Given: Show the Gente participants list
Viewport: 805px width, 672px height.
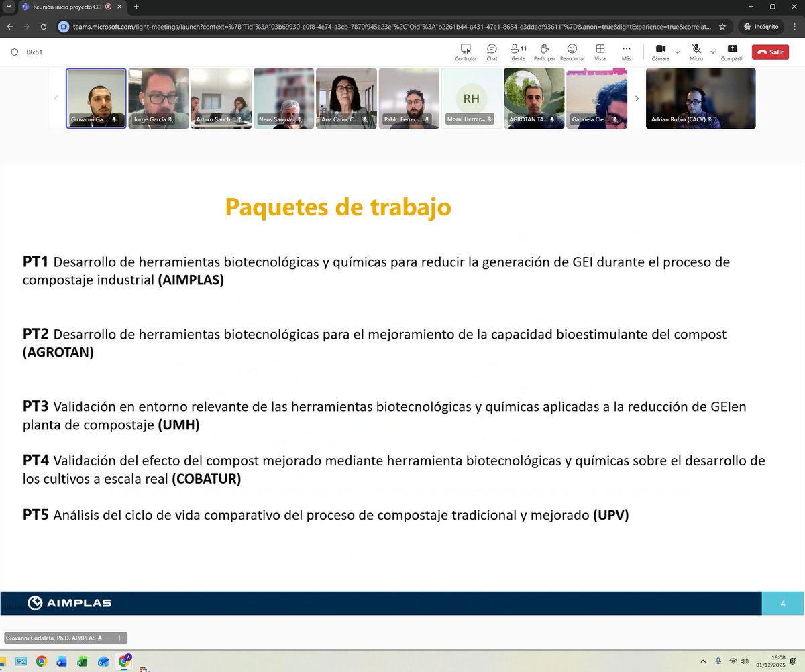Looking at the screenshot, I should pos(517,52).
